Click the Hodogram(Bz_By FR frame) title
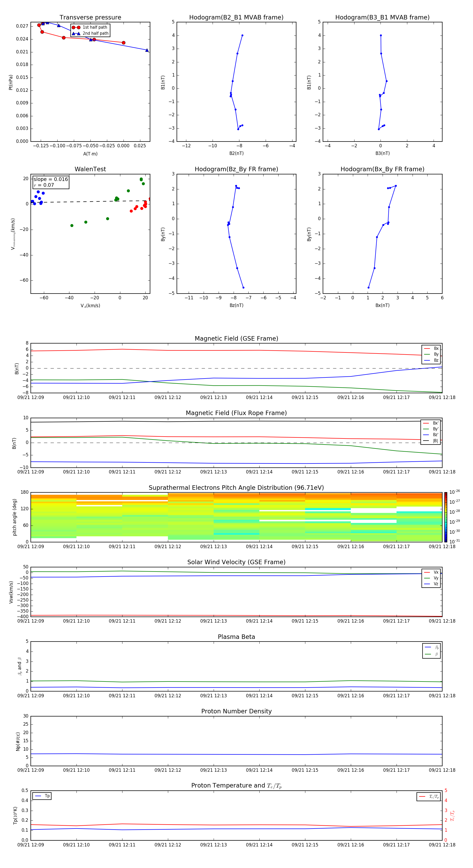The height and width of the screenshot is (868, 473). coord(236,169)
